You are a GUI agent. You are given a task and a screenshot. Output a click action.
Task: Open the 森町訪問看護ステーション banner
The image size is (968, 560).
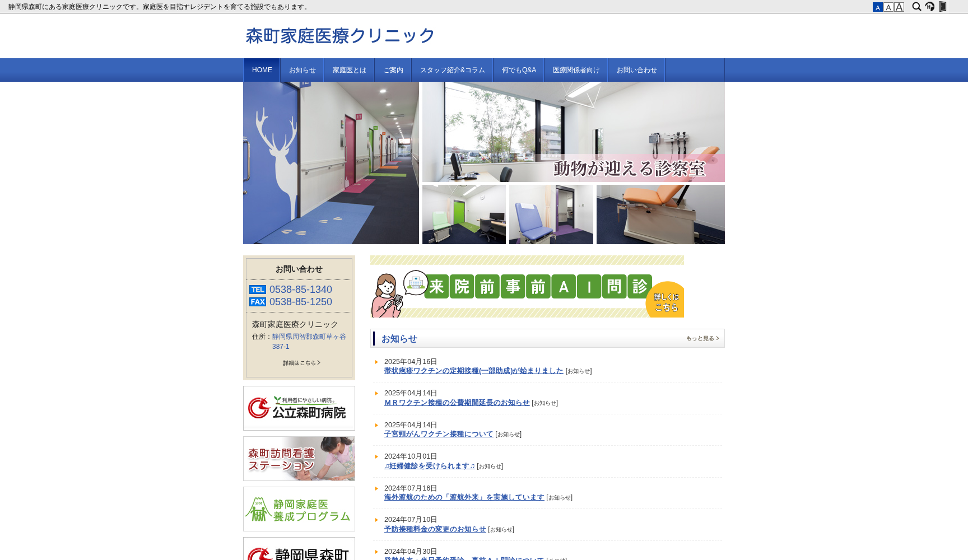coord(299,459)
